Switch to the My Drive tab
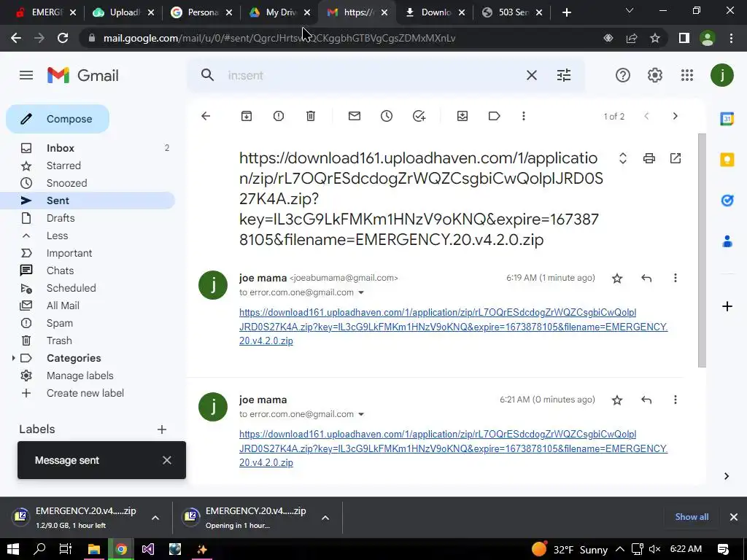This screenshot has width=747, height=560. pyautogui.click(x=279, y=12)
